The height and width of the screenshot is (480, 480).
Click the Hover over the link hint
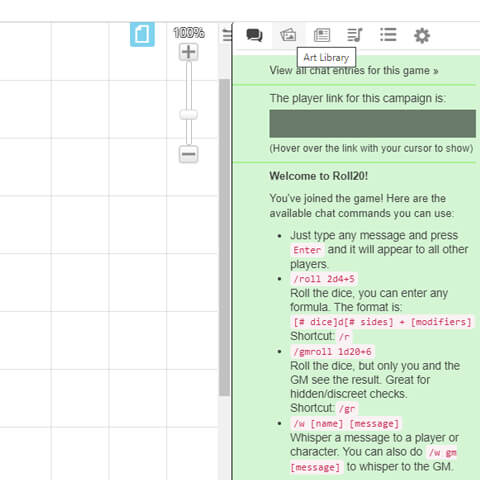371,148
